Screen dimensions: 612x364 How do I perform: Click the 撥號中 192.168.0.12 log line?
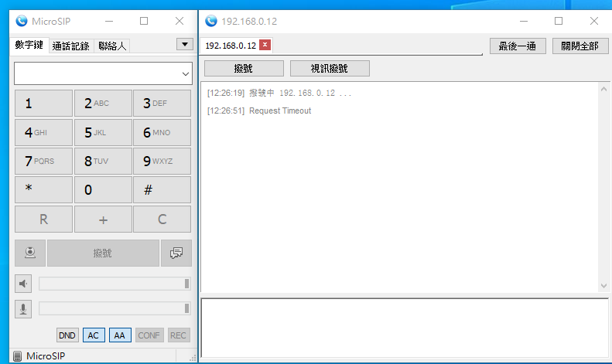click(279, 93)
